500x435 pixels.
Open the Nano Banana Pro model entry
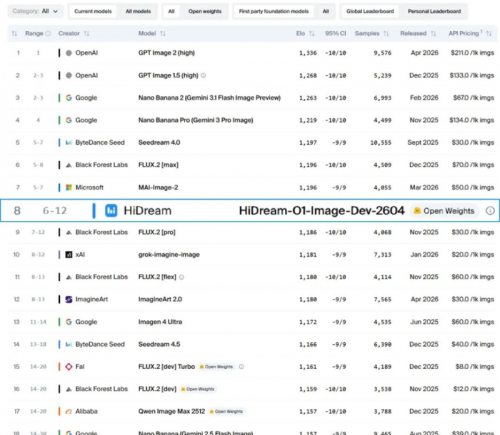pyautogui.click(x=196, y=120)
